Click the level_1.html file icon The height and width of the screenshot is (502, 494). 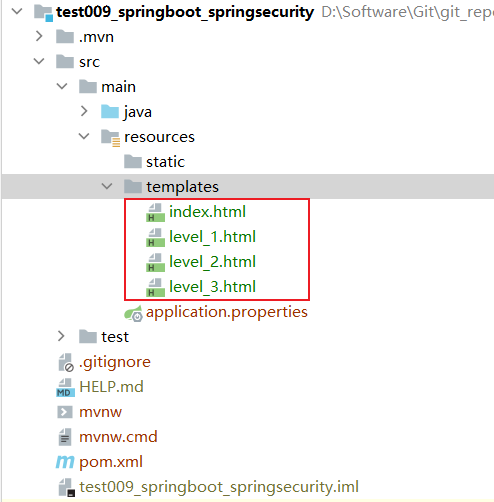pyautogui.click(x=155, y=237)
